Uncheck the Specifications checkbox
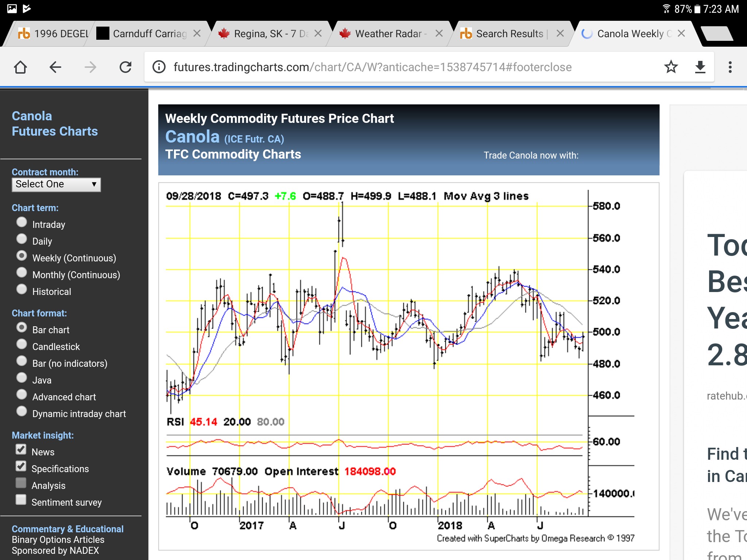Viewport: 747px width, 560px height. coord(21,466)
